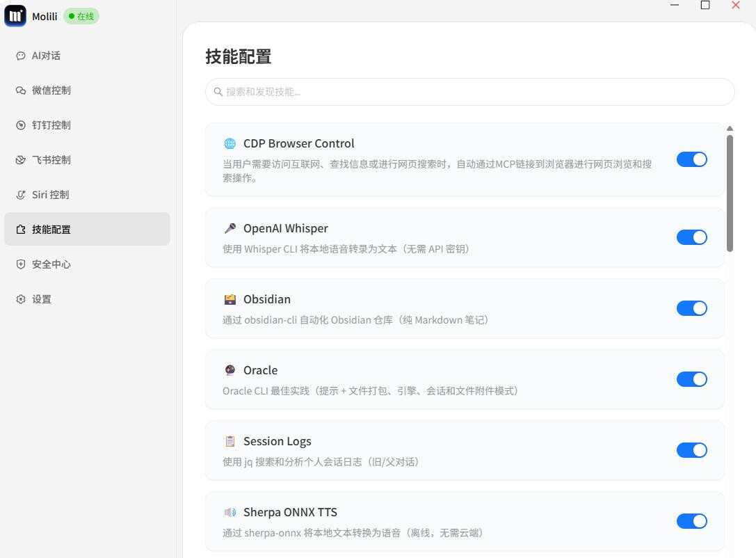Select the 技能配置 sidebar menu item
Image resolution: width=756 pixels, height=558 pixels.
coord(87,229)
